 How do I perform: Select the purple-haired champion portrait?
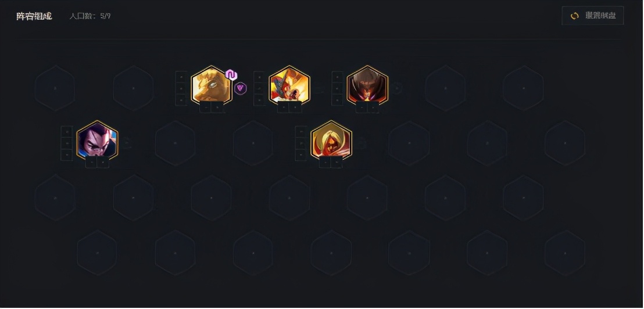tap(97, 140)
